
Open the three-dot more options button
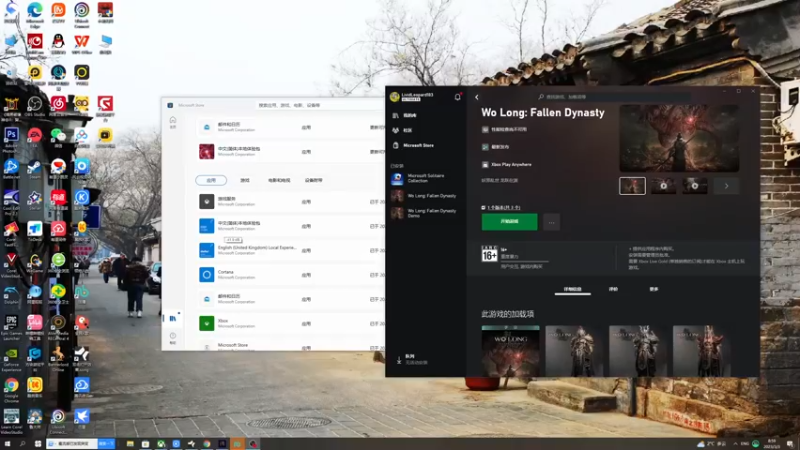click(x=551, y=222)
